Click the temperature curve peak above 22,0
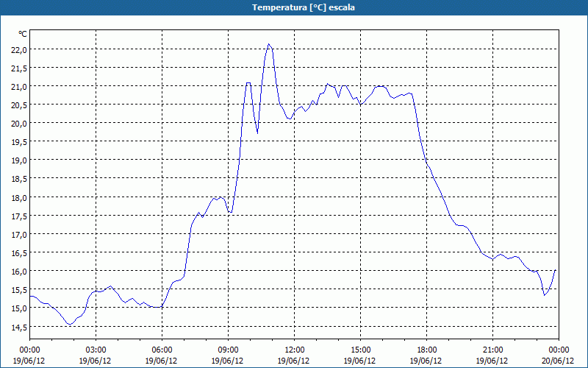The image size is (588, 368). (268, 44)
